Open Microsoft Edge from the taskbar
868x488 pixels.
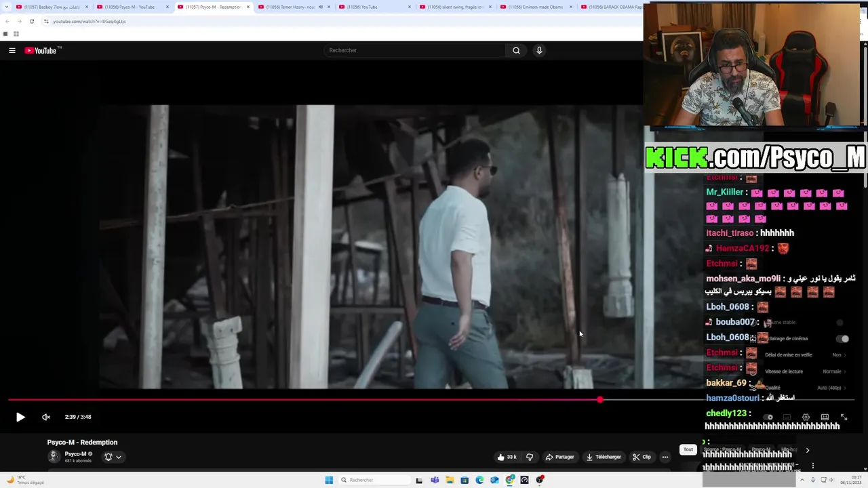pos(479,480)
